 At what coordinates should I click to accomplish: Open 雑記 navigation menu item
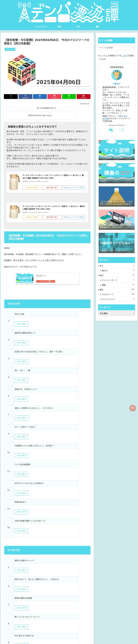(97, 27)
